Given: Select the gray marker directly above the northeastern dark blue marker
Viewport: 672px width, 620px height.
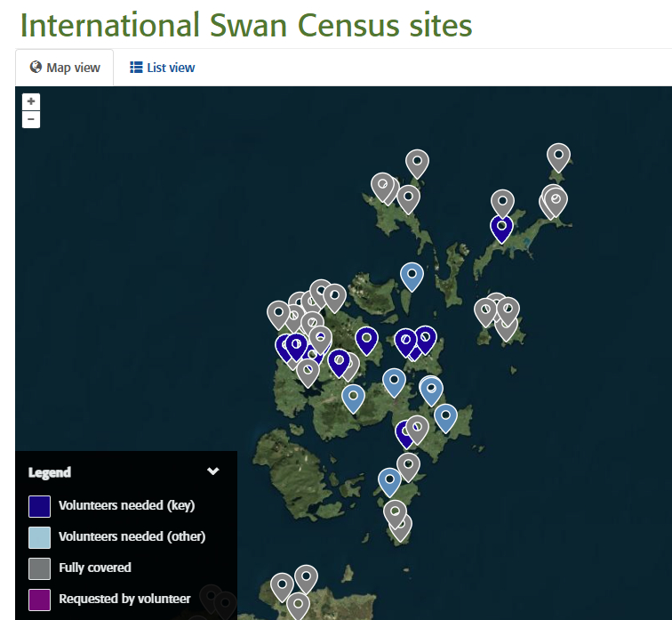Looking at the screenshot, I should click(x=503, y=202).
